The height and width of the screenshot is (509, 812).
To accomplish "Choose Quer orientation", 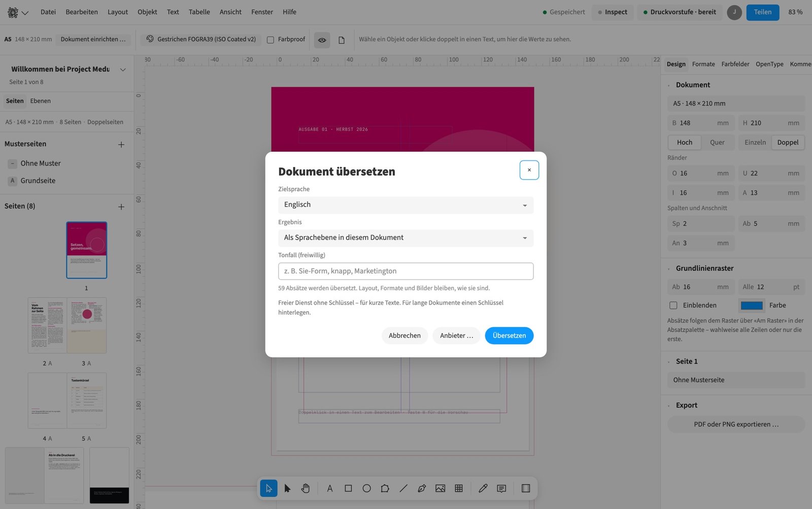I will (x=717, y=143).
